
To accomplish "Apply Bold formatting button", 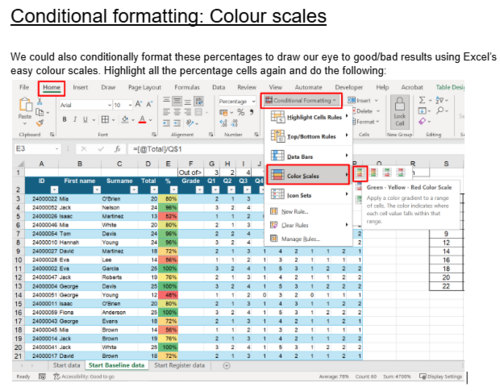I will point(65,119).
